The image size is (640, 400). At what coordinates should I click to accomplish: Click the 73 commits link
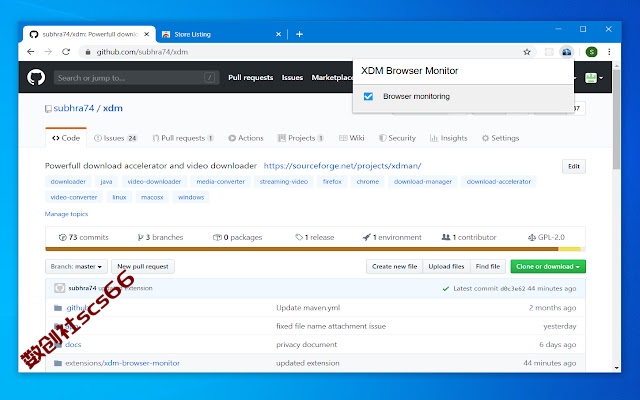click(84, 237)
